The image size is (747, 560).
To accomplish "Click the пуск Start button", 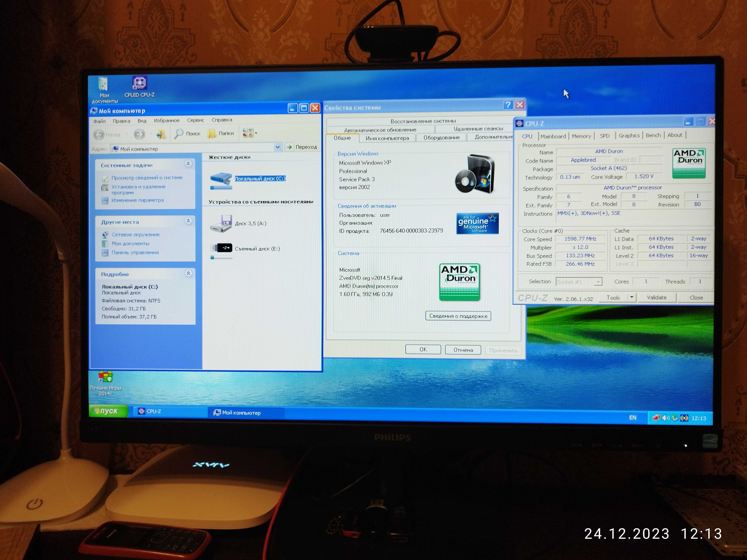I will (108, 411).
